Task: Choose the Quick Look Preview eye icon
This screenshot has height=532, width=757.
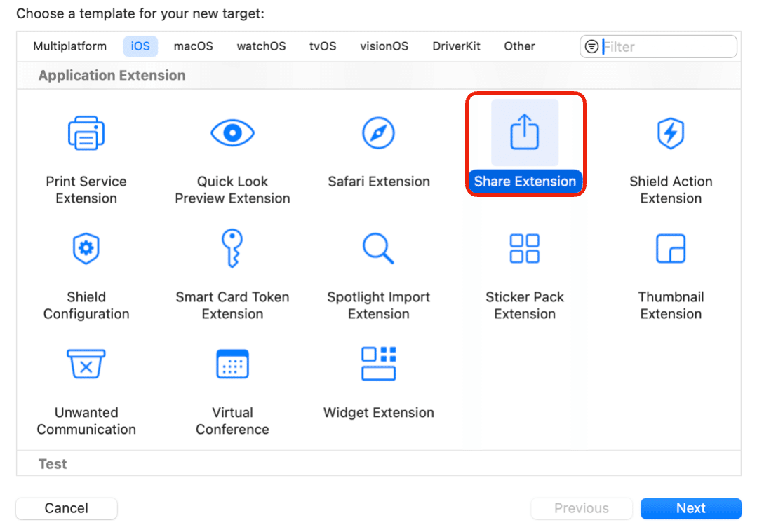Action: [x=232, y=132]
